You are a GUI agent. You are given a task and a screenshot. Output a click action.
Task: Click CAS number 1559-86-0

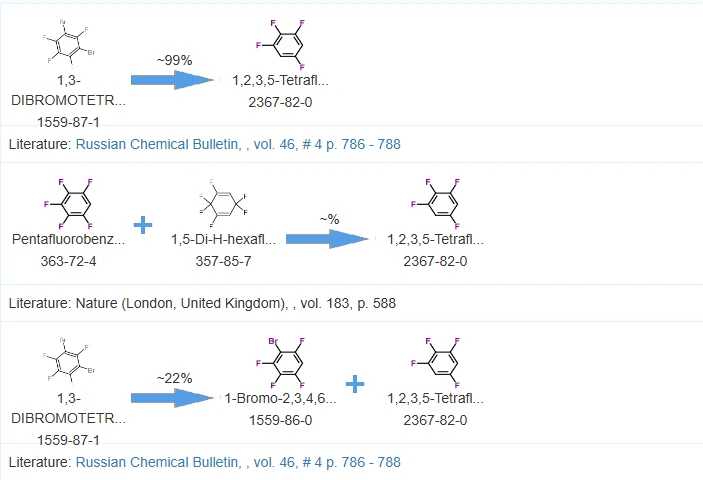tap(281, 420)
